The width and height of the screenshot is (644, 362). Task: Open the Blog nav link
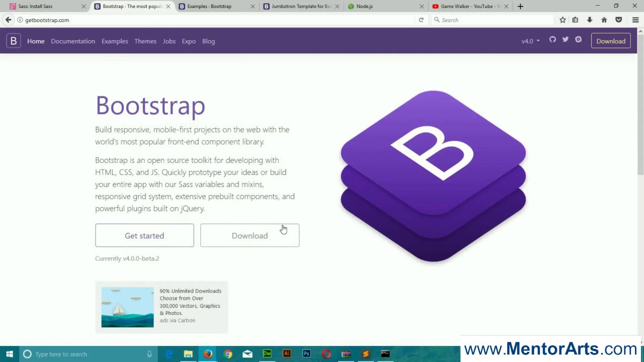pyautogui.click(x=208, y=41)
